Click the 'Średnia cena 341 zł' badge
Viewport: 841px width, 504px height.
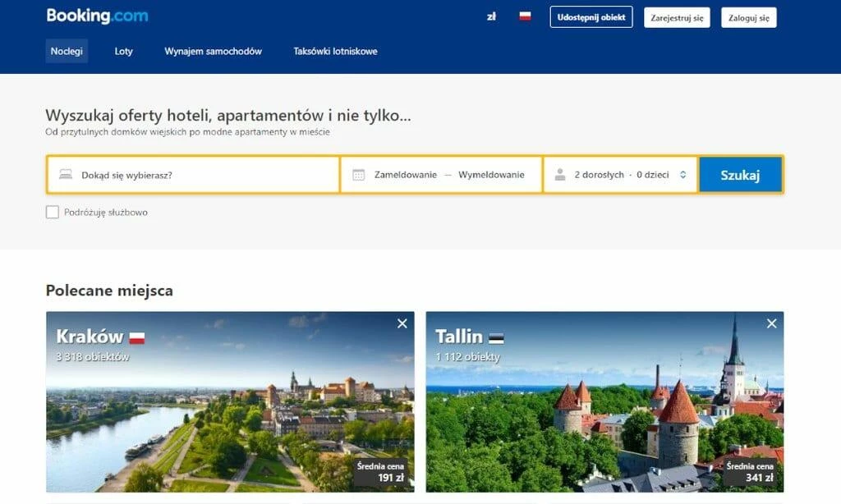click(x=750, y=472)
